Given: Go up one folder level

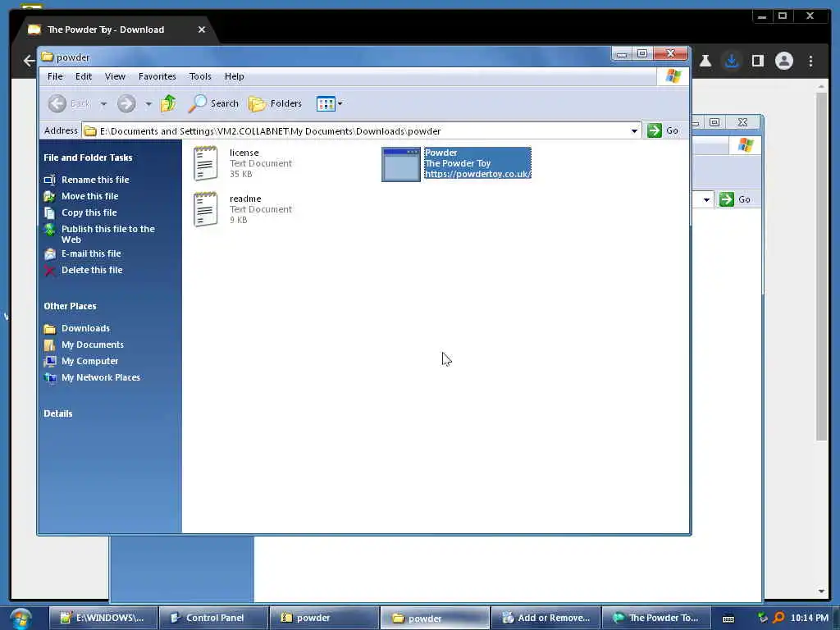Looking at the screenshot, I should [x=168, y=103].
